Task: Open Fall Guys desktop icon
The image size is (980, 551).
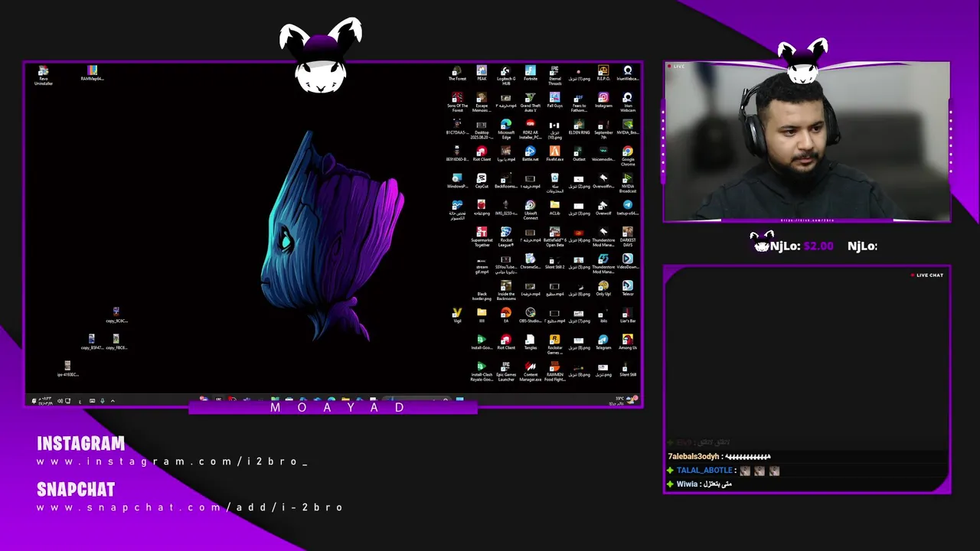Action: pos(555,100)
